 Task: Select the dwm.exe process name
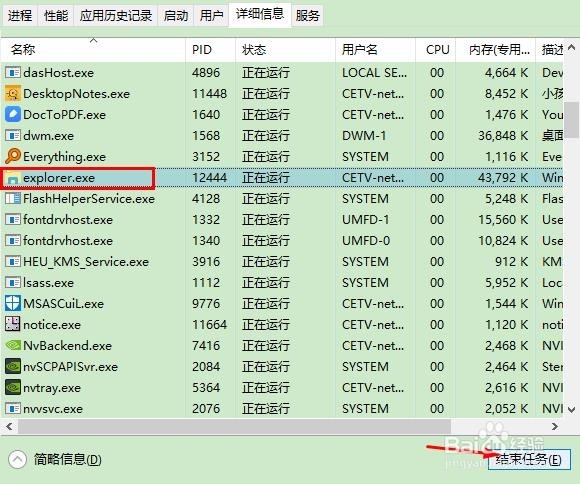point(48,136)
